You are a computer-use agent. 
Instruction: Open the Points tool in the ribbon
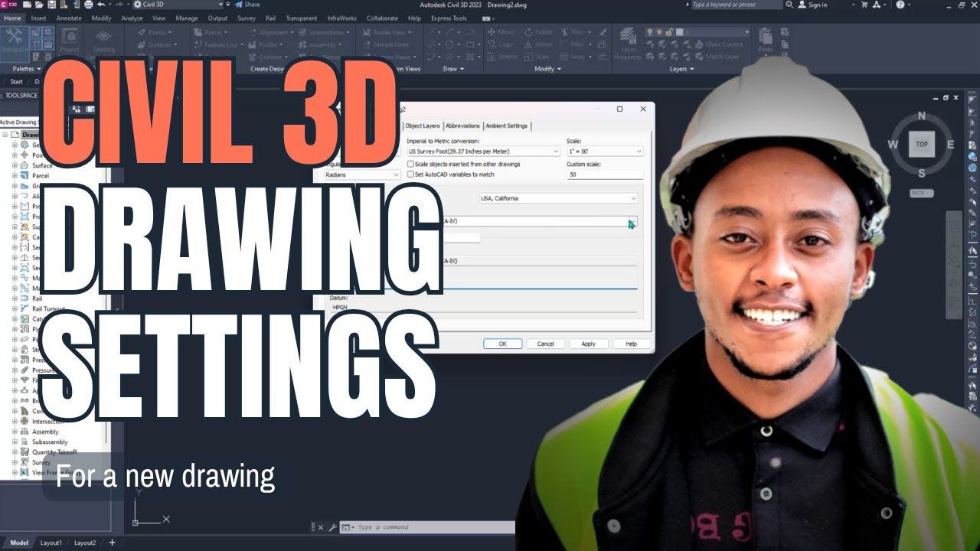point(158,32)
